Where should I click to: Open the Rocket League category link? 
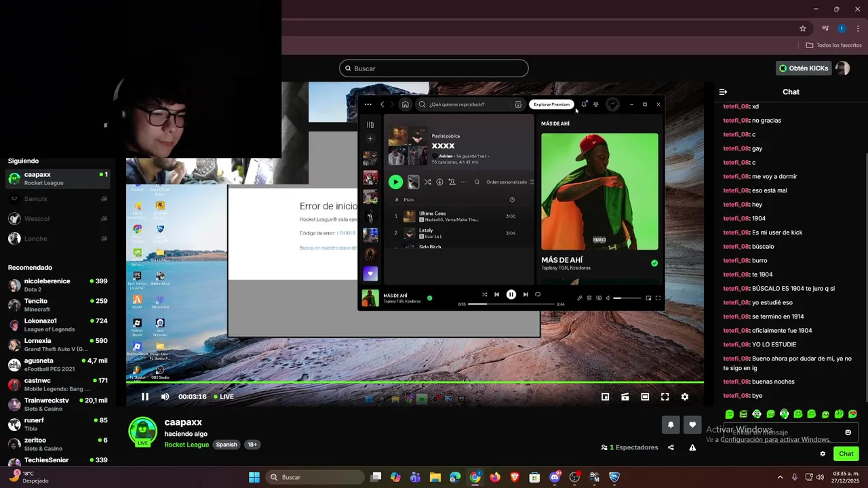pos(186,445)
